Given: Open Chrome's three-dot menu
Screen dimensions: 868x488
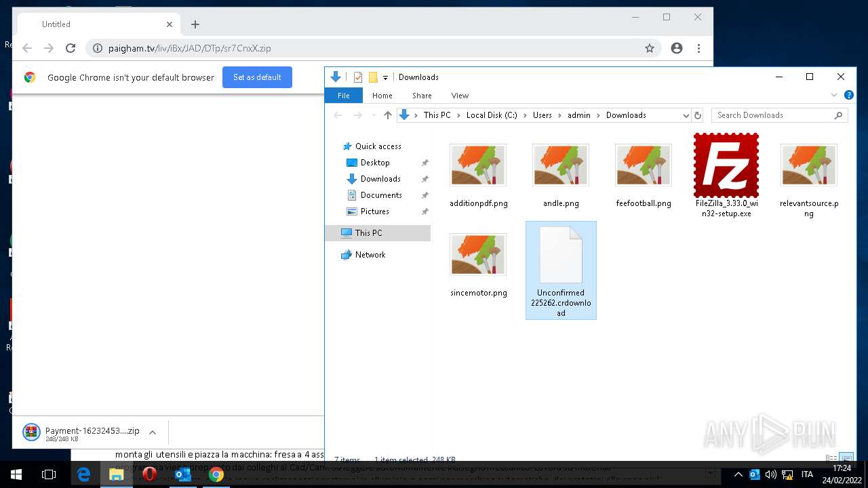Looking at the screenshot, I should (698, 48).
